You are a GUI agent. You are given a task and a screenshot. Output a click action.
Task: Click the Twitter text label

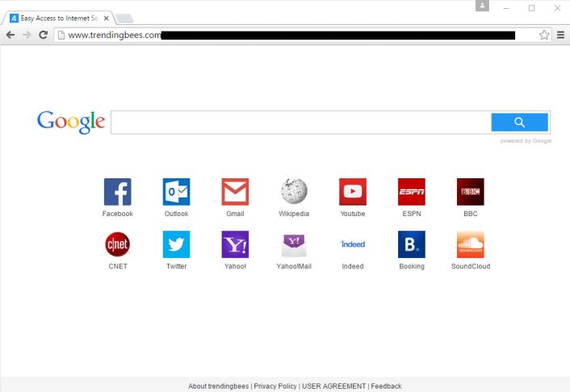pyautogui.click(x=176, y=266)
